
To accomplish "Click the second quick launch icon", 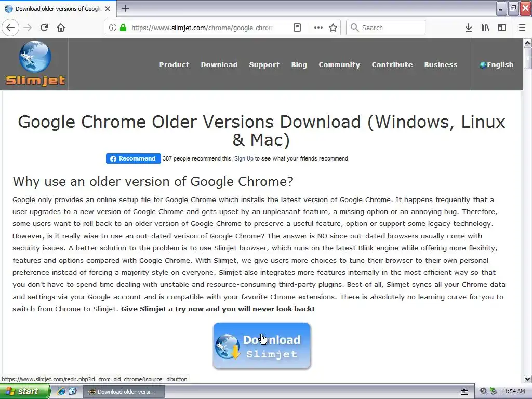I will coord(73,391).
